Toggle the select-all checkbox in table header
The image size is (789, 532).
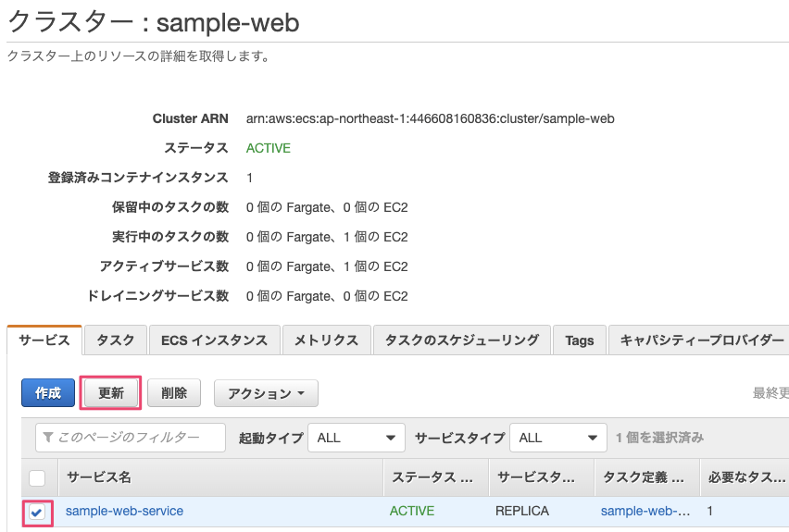pyautogui.click(x=37, y=478)
